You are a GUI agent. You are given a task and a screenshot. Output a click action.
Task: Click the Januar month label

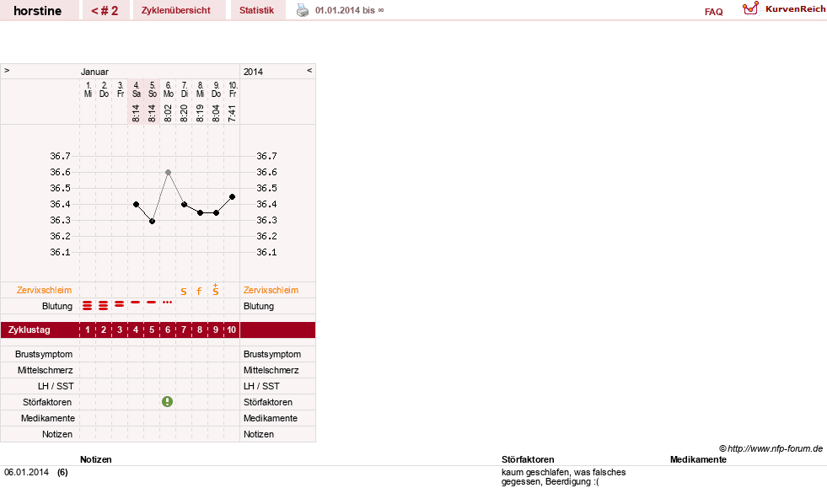[94, 72]
